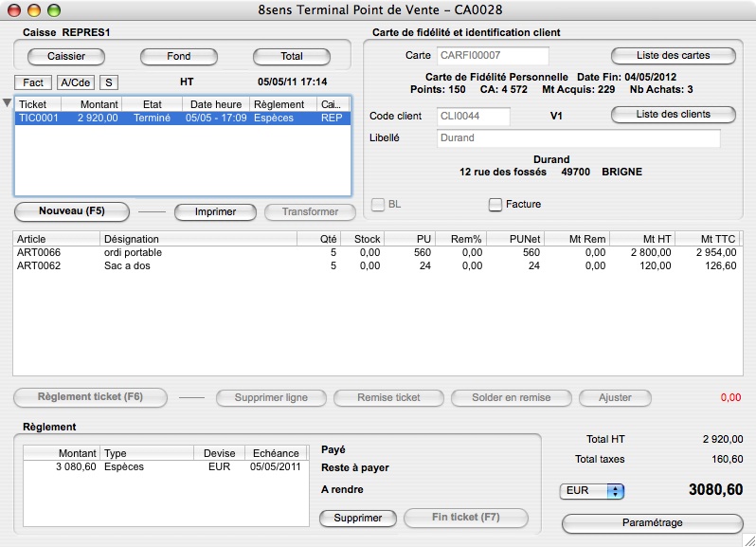The width and height of the screenshot is (756, 547).
Task: Click the Carte input field CARFI00007
Action: click(493, 56)
